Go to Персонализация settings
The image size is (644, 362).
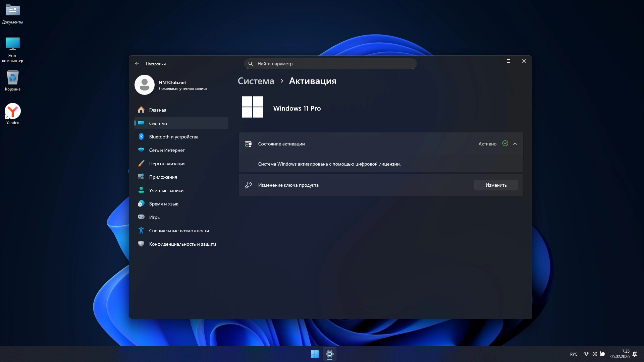[x=167, y=164]
